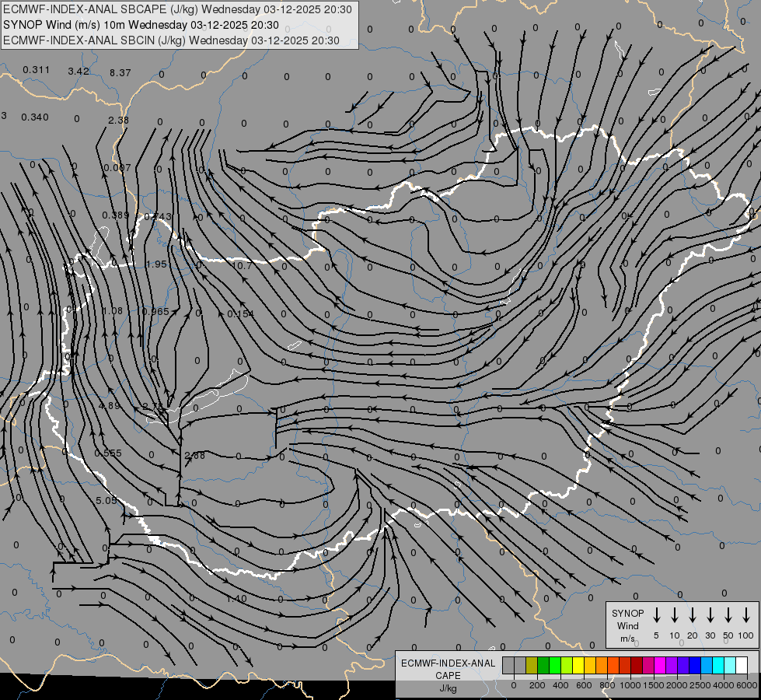Click the 400 label on CAPE scale
The width and height of the screenshot is (761, 700).
[560, 685]
